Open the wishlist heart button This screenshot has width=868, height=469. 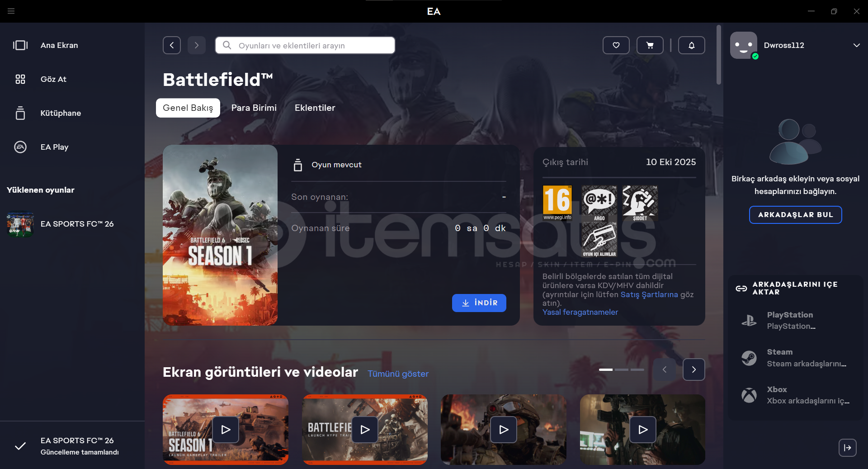pyautogui.click(x=616, y=45)
